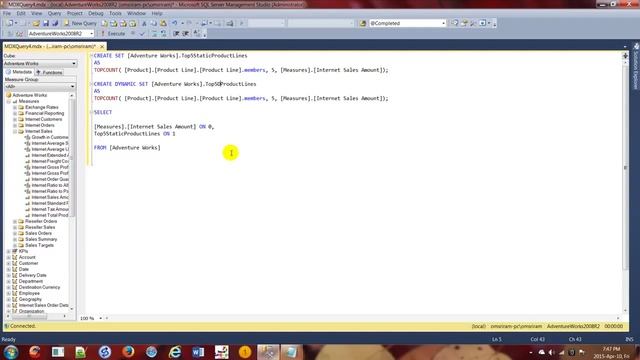Open the File menu
This screenshot has width=640, height=360.
7,13
